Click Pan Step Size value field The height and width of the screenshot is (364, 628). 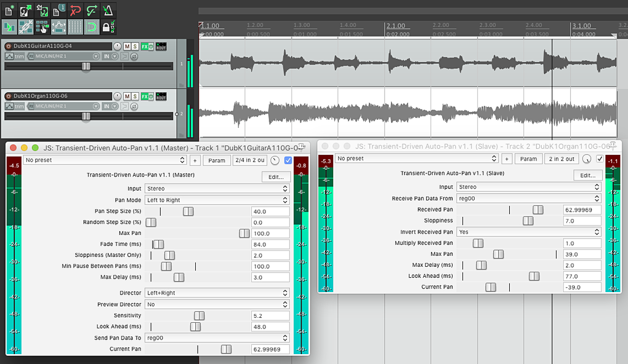pyautogui.click(x=270, y=212)
